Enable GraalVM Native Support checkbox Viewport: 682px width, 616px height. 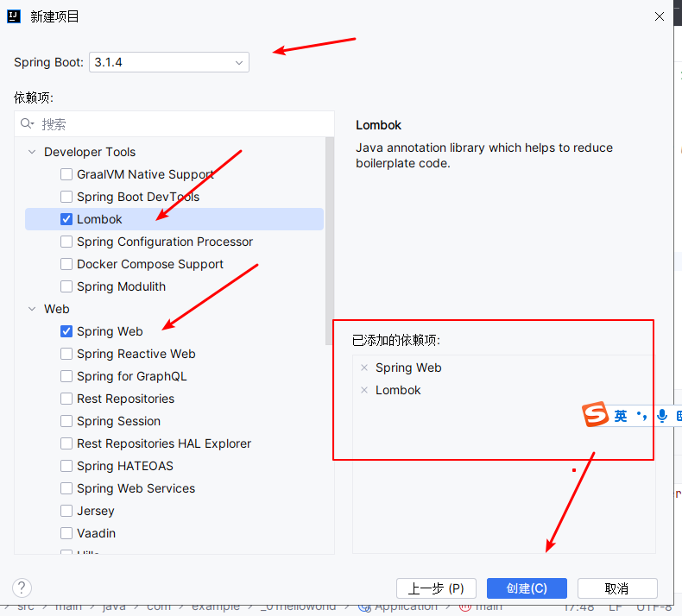point(66,174)
